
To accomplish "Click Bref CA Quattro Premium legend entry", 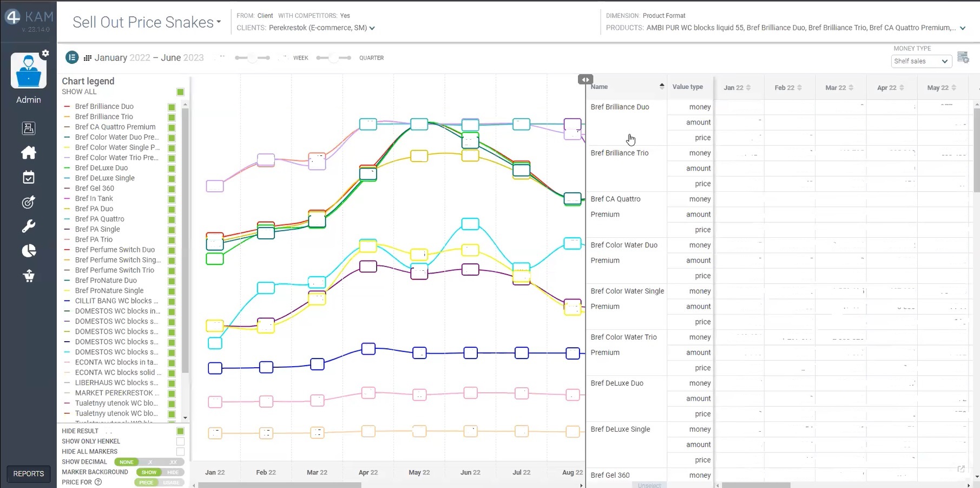I will point(115,127).
